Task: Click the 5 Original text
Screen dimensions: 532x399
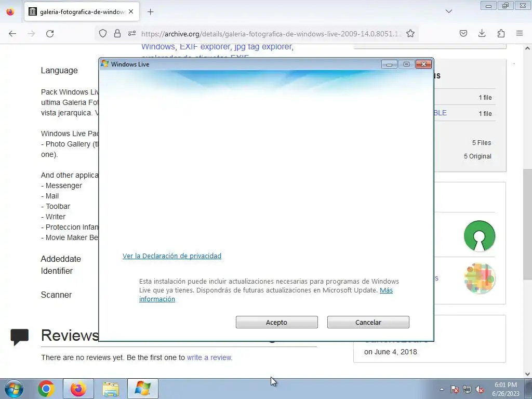Action: [x=477, y=156]
